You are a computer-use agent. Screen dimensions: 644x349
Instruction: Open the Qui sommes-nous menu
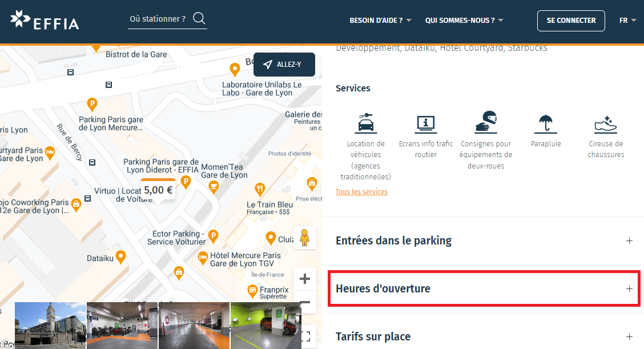point(464,21)
